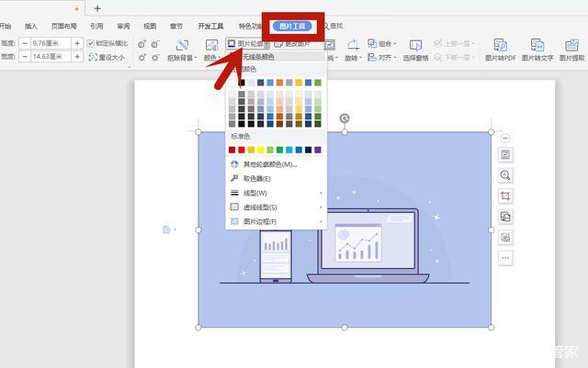Open a new document tab with plus

point(97,8)
